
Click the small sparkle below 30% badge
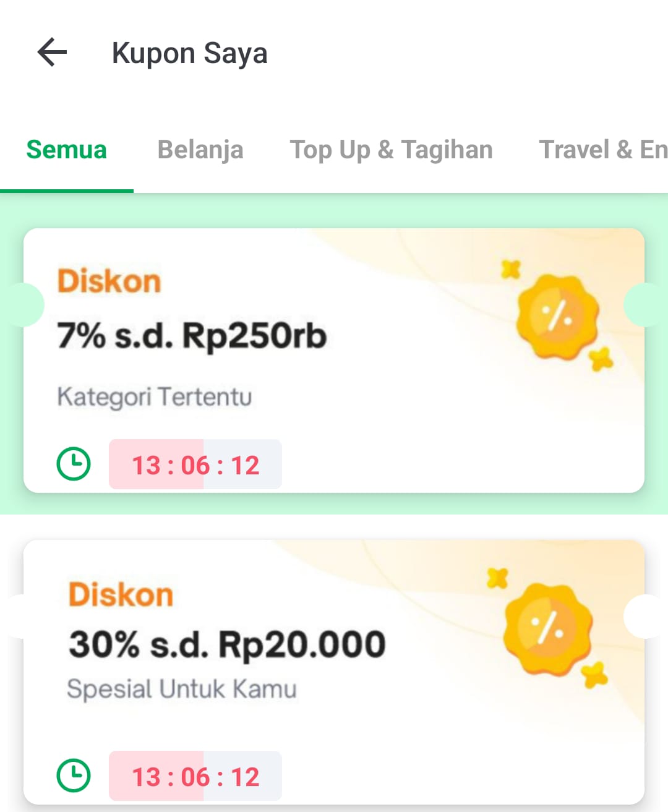point(595,675)
